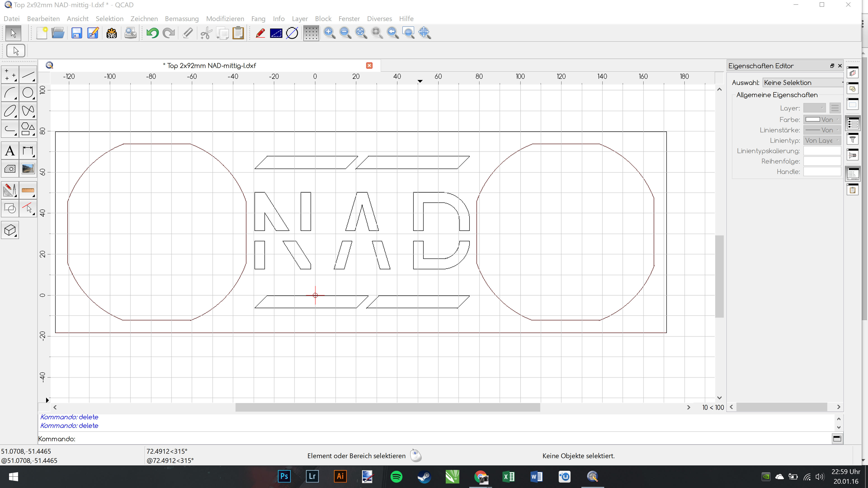Screen dimensions: 868x488
Task: Activate window zoom tool
Action: 408,33
